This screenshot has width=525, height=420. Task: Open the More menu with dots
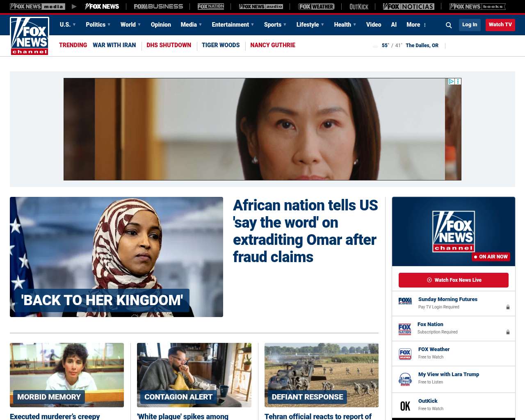tap(416, 25)
